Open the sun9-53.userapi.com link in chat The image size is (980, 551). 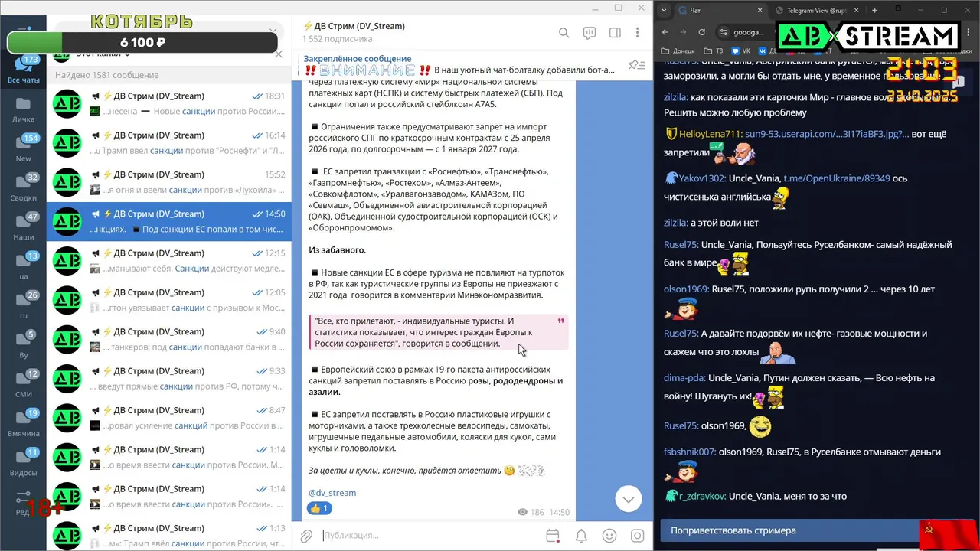827,134
